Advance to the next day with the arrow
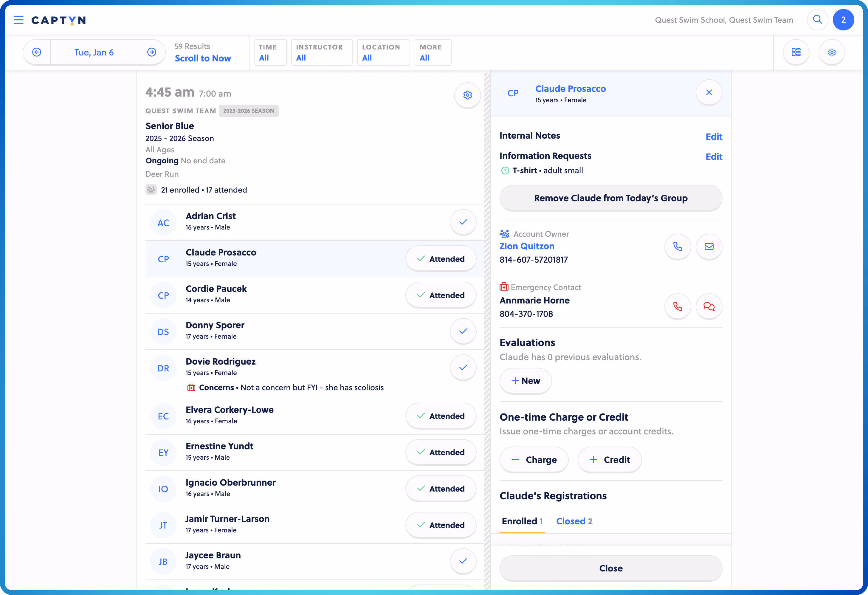This screenshot has width=868, height=595. (x=151, y=52)
